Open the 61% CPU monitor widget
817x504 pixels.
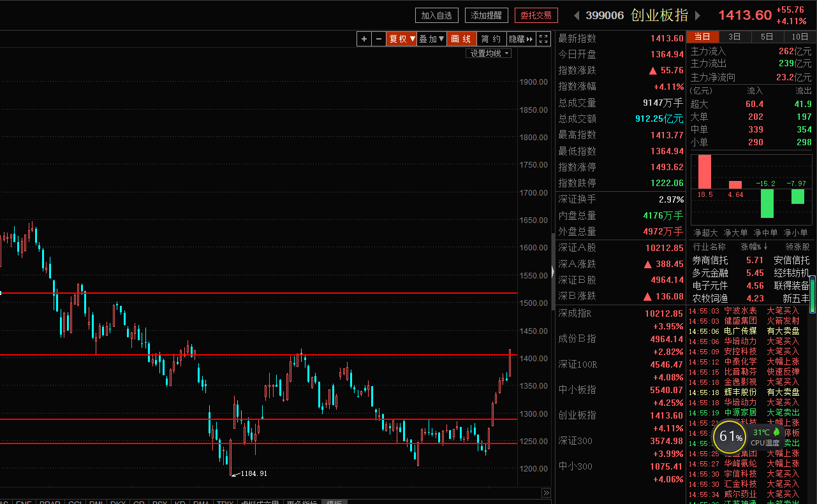pos(730,437)
